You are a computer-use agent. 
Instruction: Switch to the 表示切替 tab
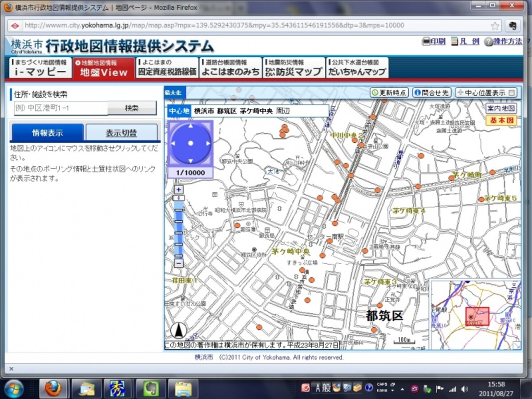pyautogui.click(x=121, y=133)
